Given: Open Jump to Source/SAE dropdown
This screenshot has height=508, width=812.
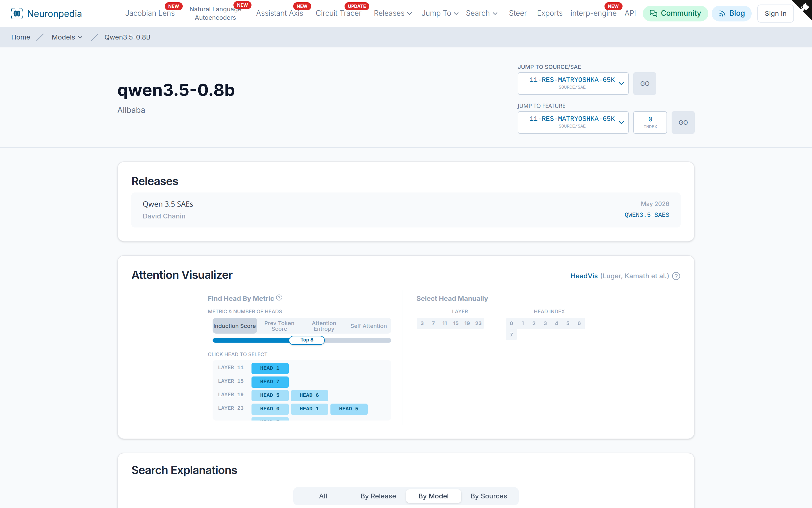Looking at the screenshot, I should (573, 83).
